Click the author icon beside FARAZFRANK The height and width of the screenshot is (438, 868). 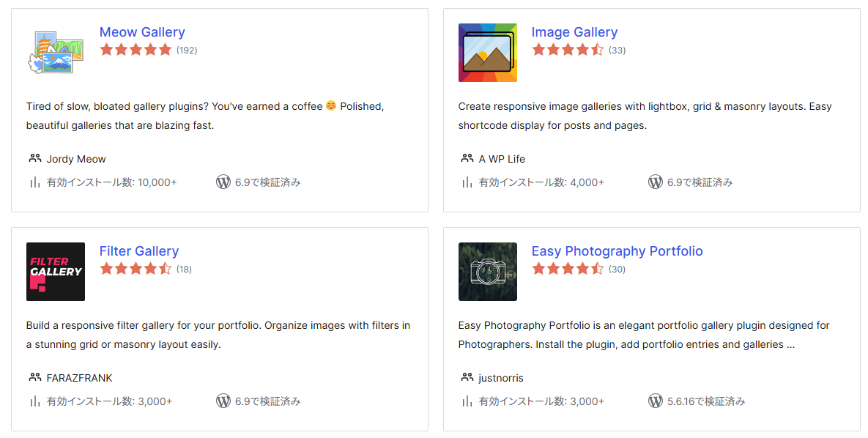click(x=34, y=377)
